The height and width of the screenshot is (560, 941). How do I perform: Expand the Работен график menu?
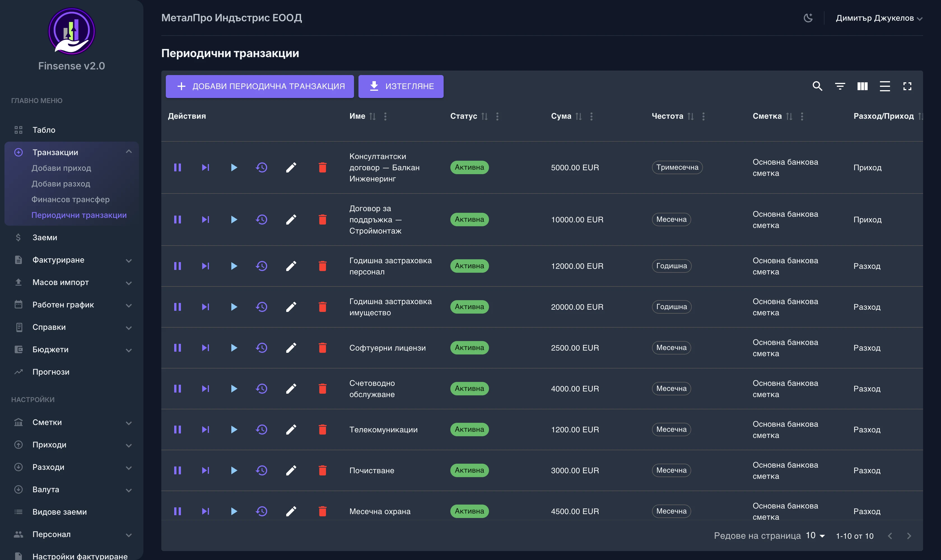[72, 305]
